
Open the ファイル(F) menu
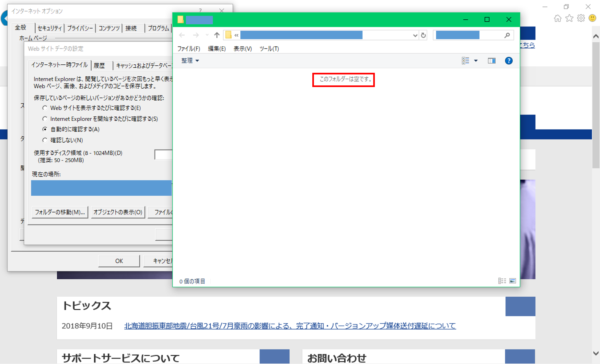(x=189, y=49)
